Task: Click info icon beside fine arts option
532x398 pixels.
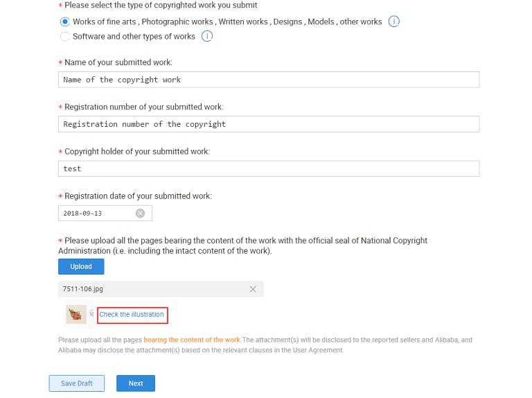Action: click(x=393, y=21)
